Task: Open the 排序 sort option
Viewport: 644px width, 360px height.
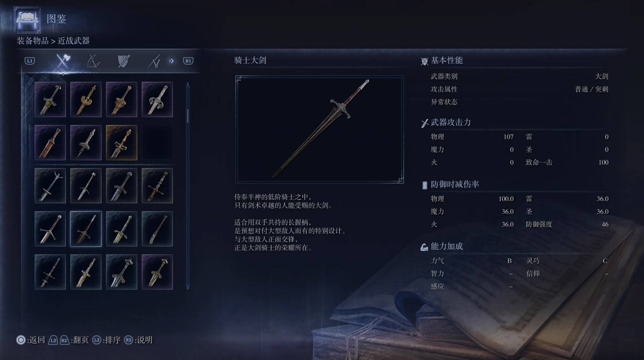Action: click(x=106, y=340)
